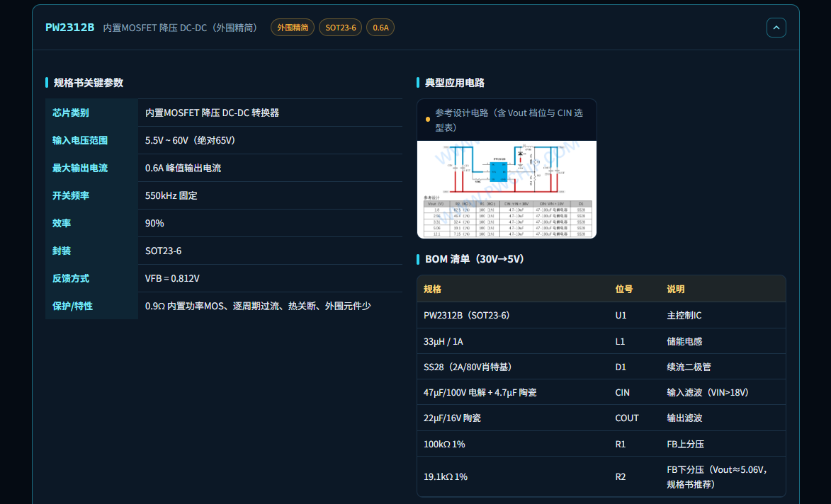Select the 5.5V ~ 60V（绝对65V）value

coord(191,140)
